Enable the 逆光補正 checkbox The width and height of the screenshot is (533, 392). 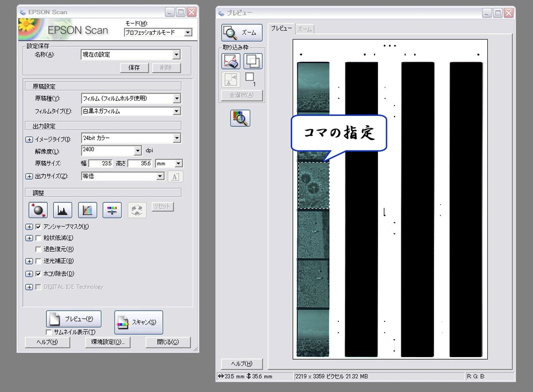[x=39, y=261]
